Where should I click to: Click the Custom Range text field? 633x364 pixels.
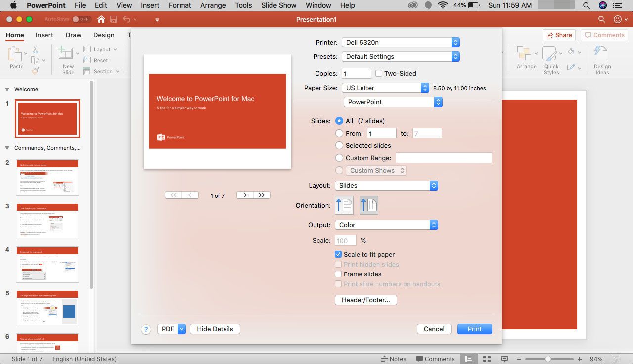click(x=444, y=158)
